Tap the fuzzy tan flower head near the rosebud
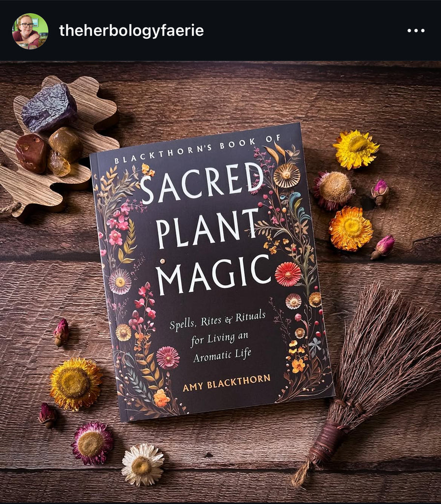 coord(334,189)
